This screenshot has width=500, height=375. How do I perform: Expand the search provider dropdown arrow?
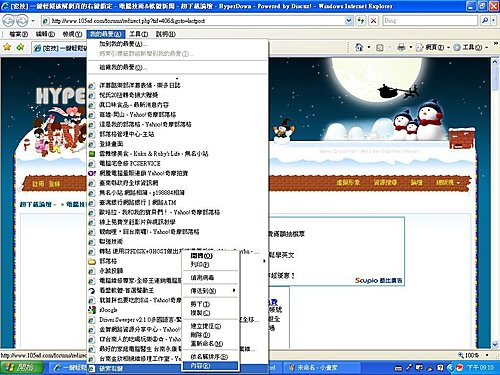point(493,21)
